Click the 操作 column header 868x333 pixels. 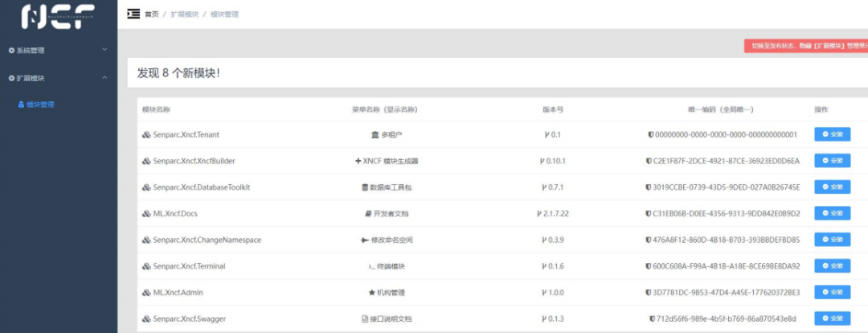pos(821,109)
